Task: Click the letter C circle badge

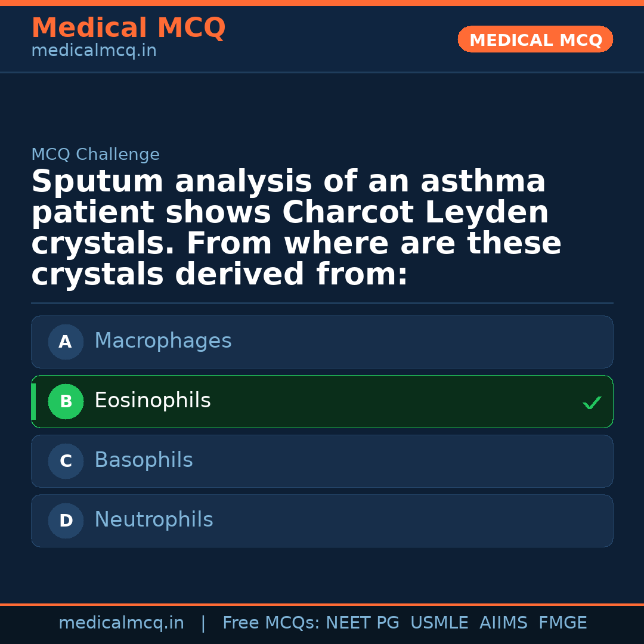Action: coord(66,462)
